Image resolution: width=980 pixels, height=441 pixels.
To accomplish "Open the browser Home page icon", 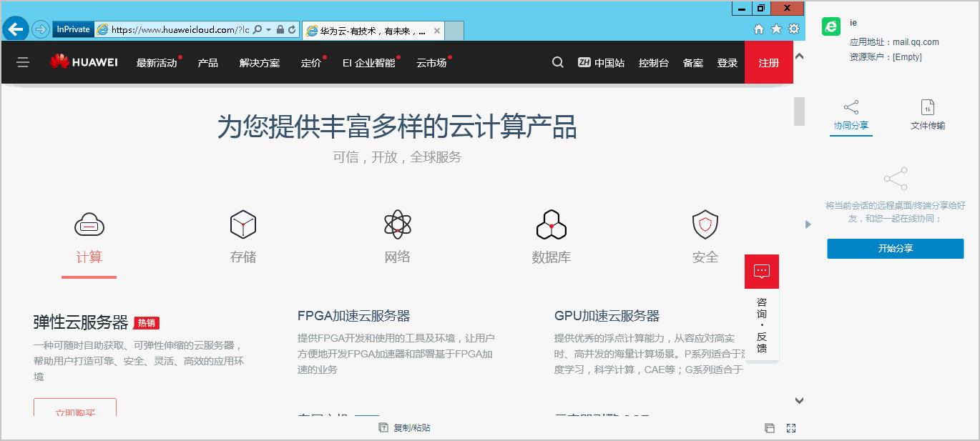I will coord(760,29).
